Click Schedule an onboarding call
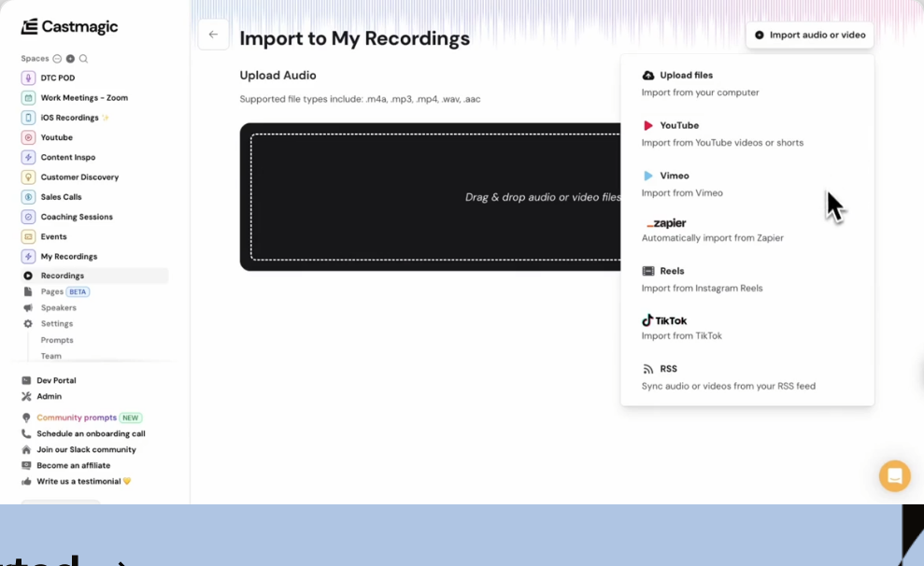Screen dimensions: 924x566 [x=91, y=433]
